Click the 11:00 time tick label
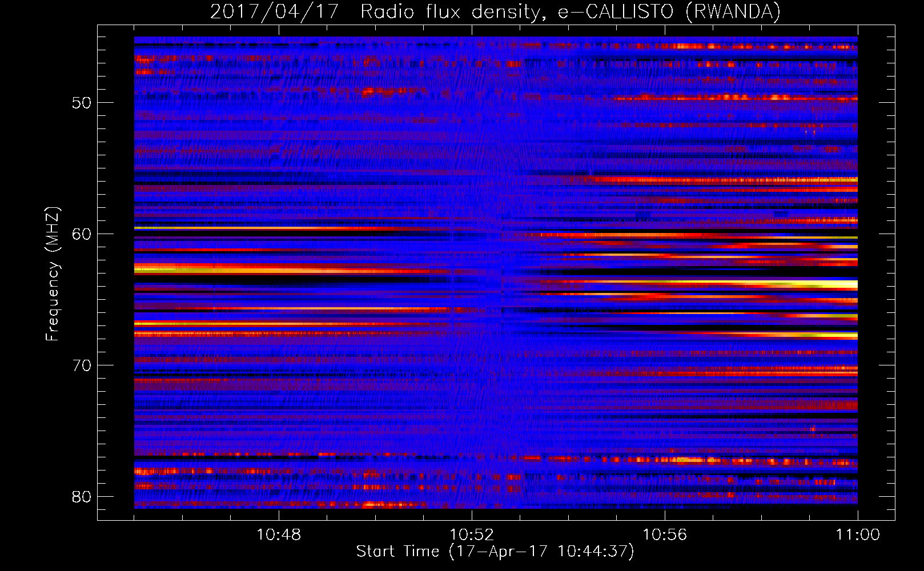Image resolution: width=924 pixels, height=571 pixels. (x=858, y=535)
